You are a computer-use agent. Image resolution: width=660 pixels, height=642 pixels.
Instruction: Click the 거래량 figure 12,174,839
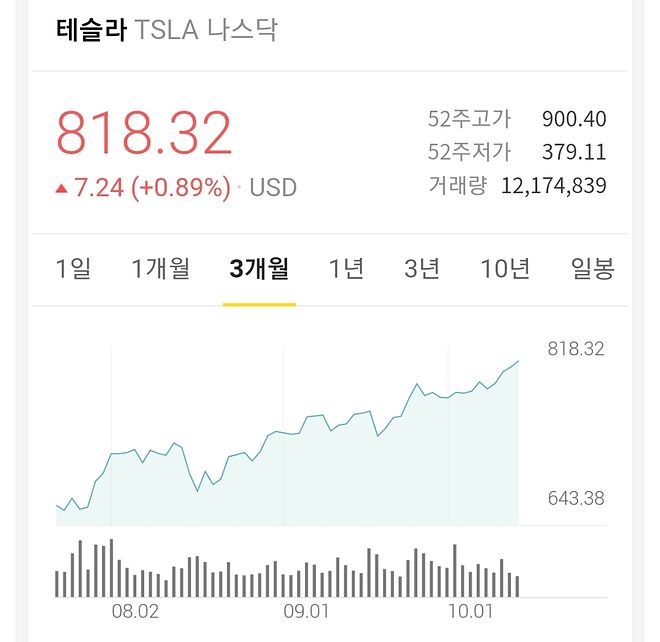coord(553,185)
